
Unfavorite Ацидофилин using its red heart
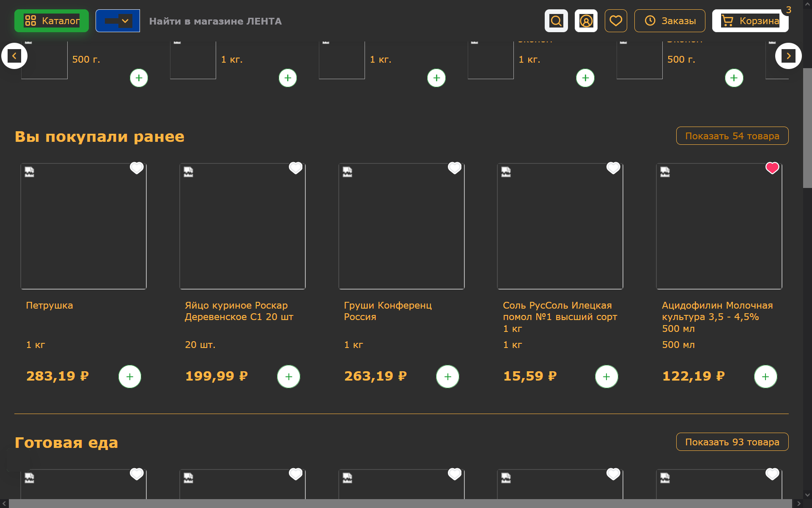click(x=772, y=168)
